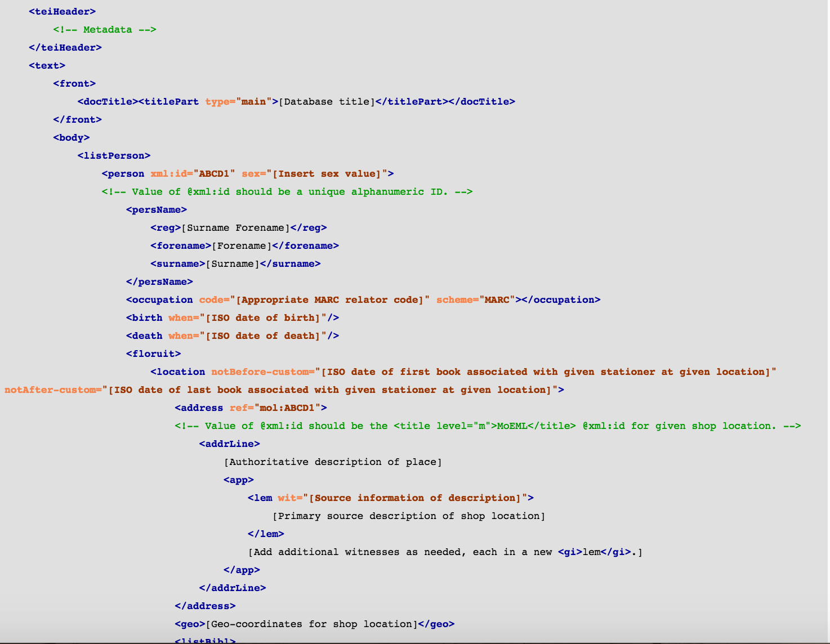Image resolution: width=830 pixels, height=644 pixels.
Task: Click the <floruit> tag
Action: (154, 354)
